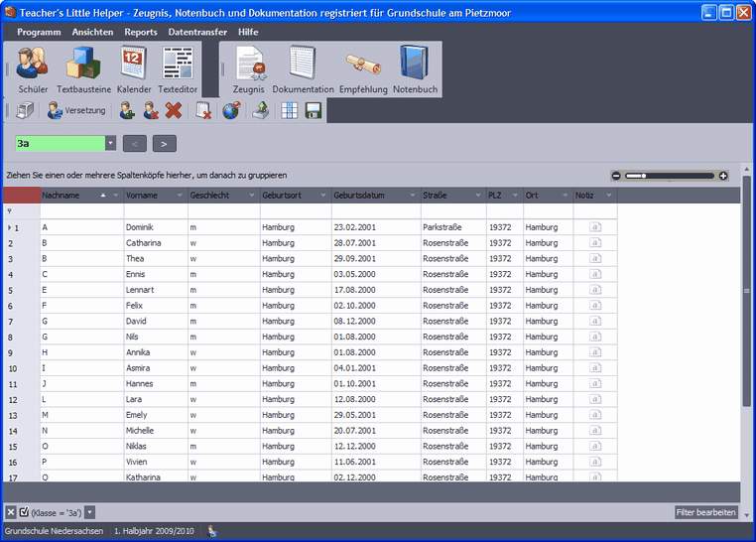Click status text 1. Halbjahr 2009/2010

(154, 531)
